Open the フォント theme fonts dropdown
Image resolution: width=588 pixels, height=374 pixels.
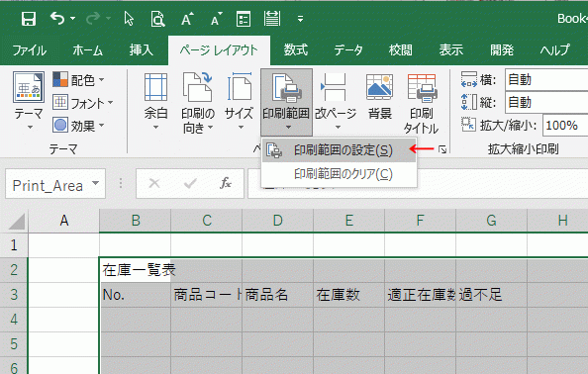82,103
